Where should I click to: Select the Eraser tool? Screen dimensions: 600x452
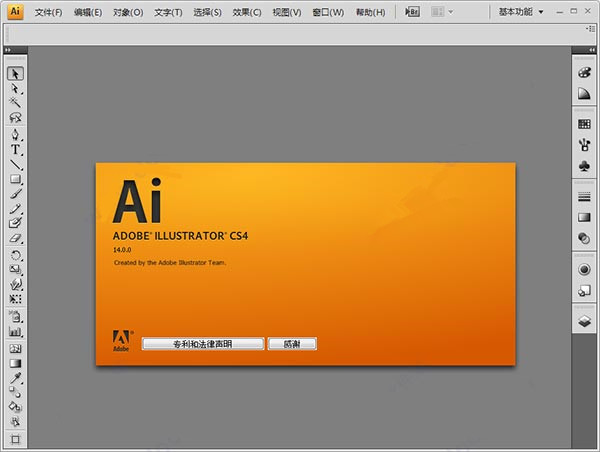(x=15, y=239)
